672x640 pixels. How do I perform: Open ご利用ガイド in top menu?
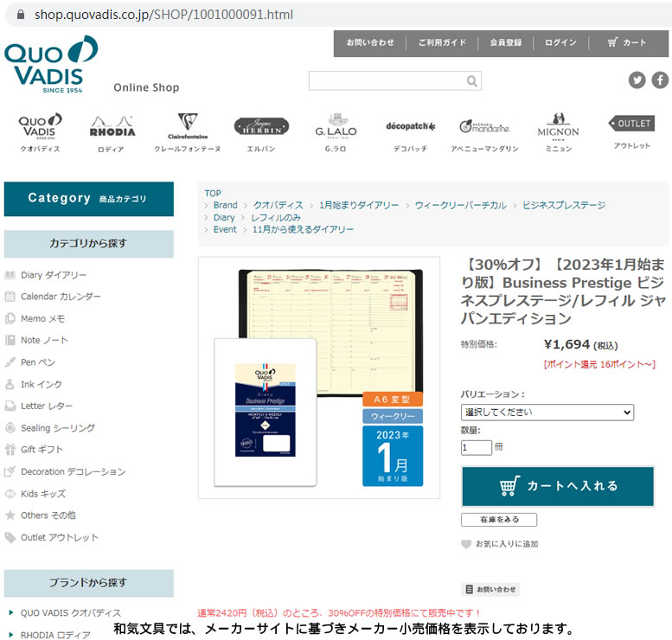click(442, 42)
